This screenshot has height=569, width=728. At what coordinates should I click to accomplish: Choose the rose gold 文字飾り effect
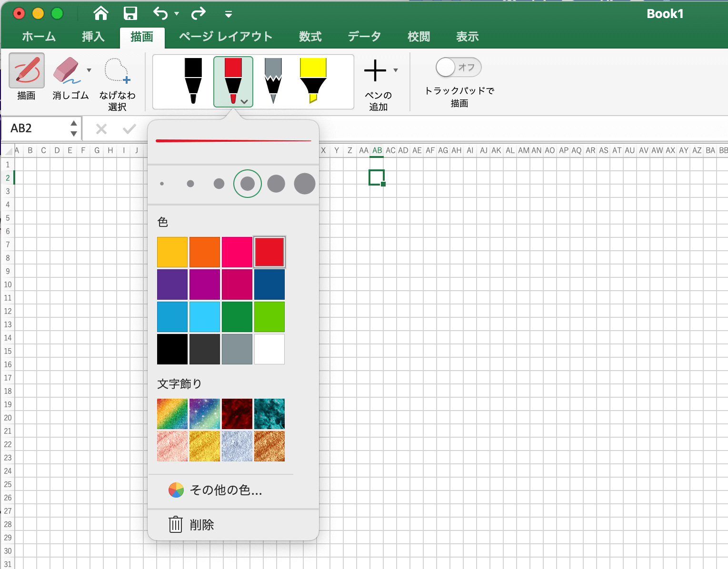coord(172,446)
